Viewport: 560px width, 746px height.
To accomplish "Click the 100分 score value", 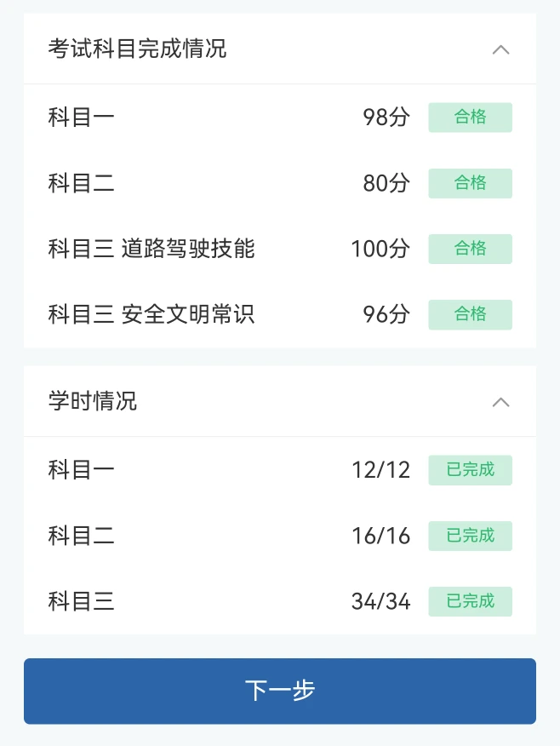I will [380, 249].
